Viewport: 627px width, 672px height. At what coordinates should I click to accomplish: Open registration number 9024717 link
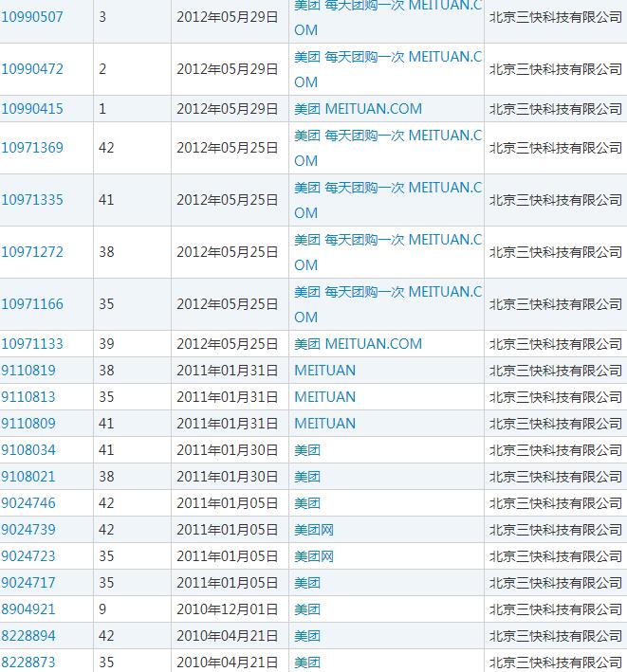coord(28,583)
